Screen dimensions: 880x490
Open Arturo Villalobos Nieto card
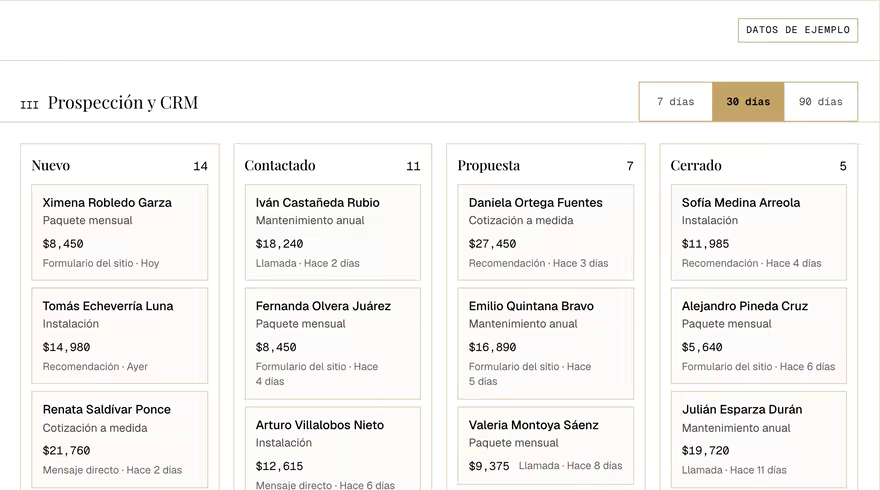coord(332,448)
